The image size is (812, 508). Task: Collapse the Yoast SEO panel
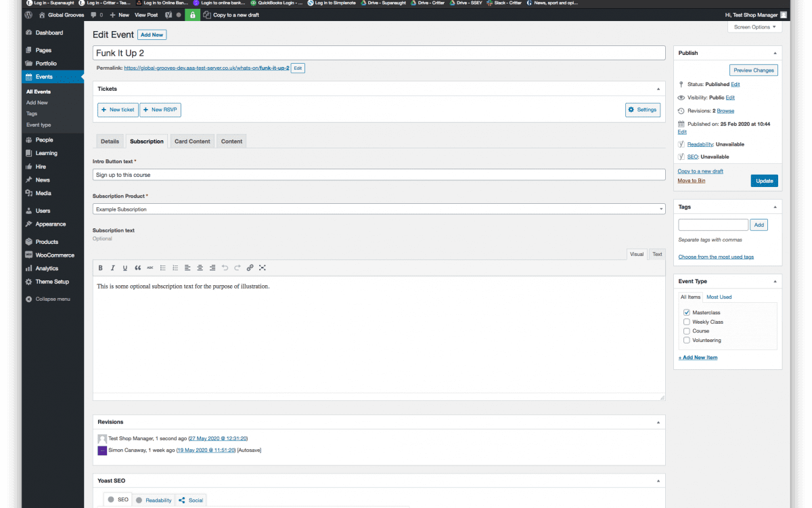click(658, 480)
